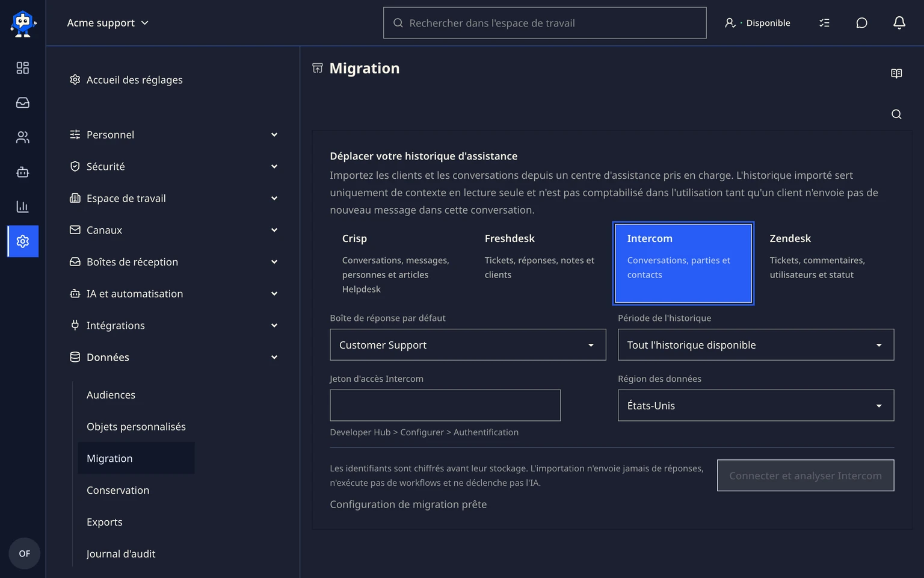Image resolution: width=924 pixels, height=578 pixels.
Task: Open the notifications bell icon
Action: [x=899, y=23]
